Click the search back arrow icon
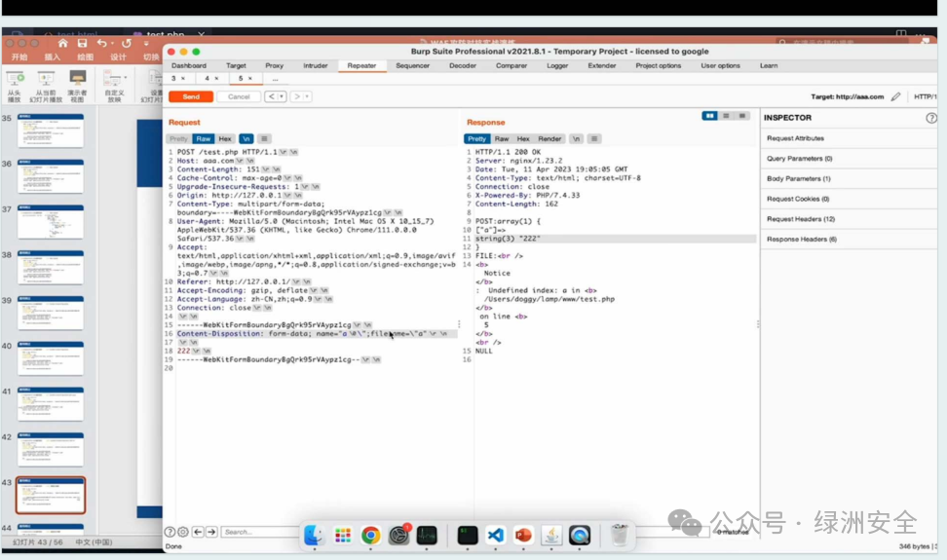The height and width of the screenshot is (560, 947). [198, 532]
